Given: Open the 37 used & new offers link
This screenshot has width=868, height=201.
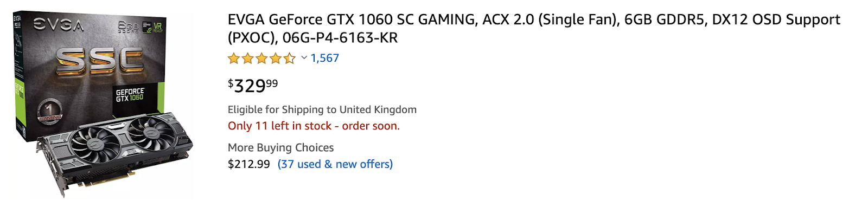Looking at the screenshot, I should coord(335,164).
